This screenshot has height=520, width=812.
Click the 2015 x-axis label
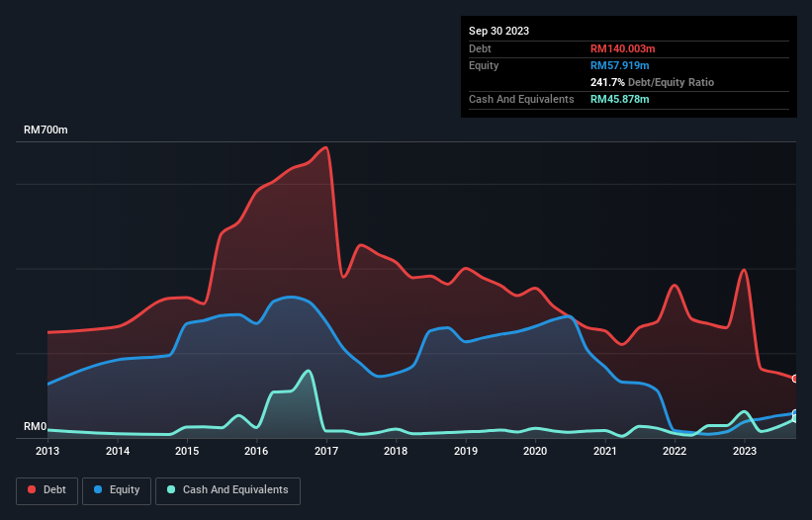187,451
